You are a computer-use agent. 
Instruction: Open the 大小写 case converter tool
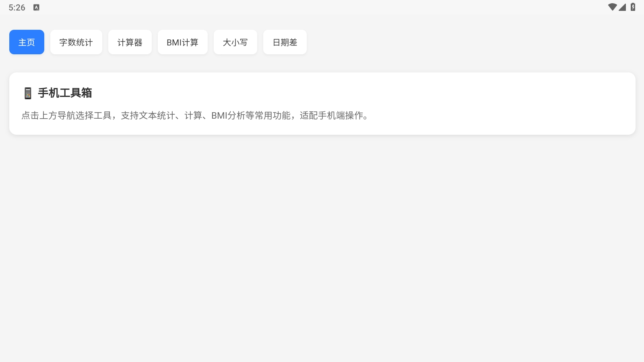pos(235,42)
